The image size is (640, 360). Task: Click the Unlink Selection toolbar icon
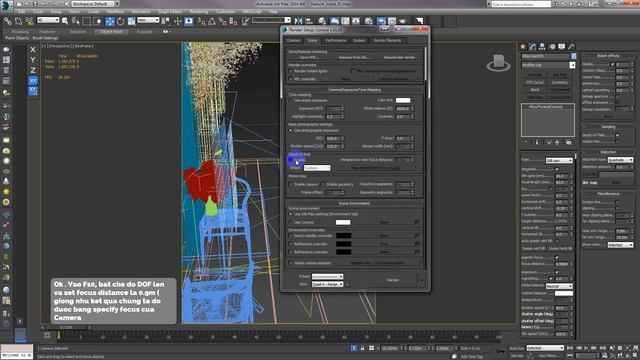(x=18, y=21)
